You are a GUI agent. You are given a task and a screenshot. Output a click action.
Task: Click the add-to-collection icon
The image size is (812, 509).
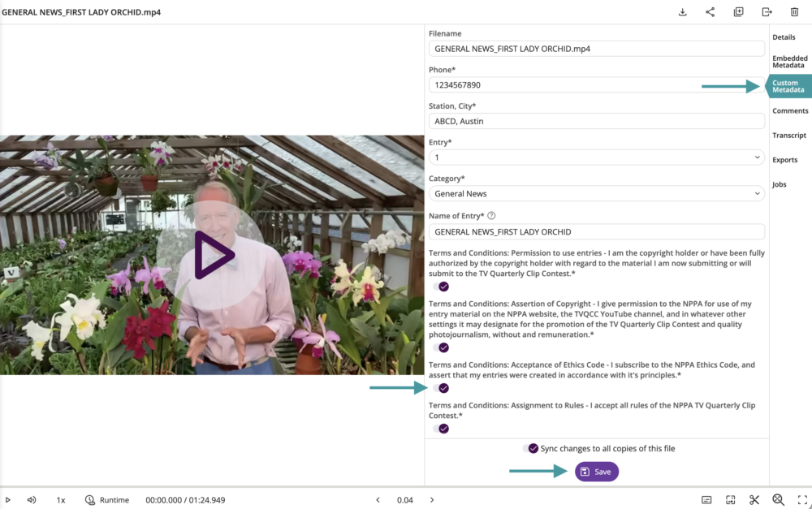point(738,12)
